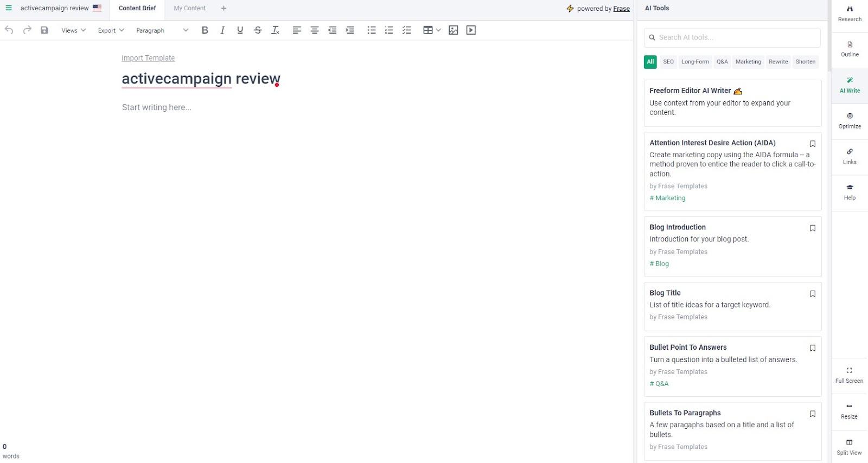Screen dimensions: 868x463
Task: Save the document with the disk icon
Action: point(44,30)
